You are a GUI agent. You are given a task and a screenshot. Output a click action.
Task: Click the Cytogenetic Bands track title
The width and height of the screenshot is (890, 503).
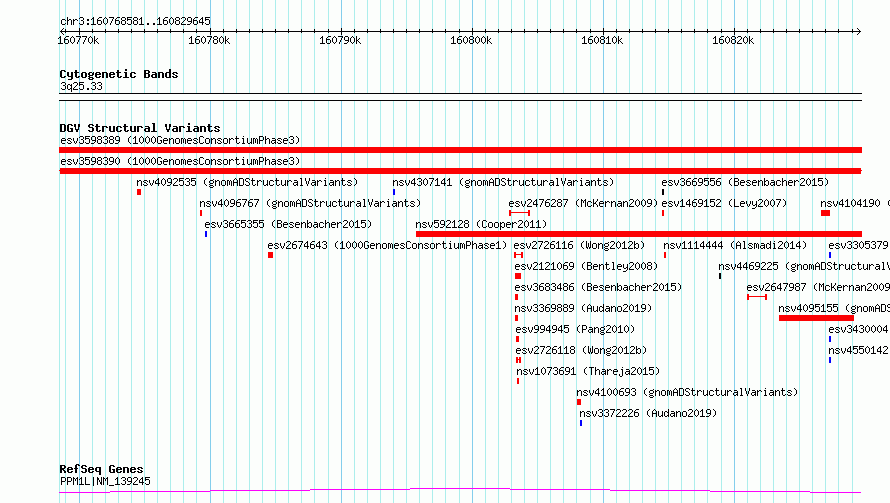pyautogui.click(x=119, y=74)
